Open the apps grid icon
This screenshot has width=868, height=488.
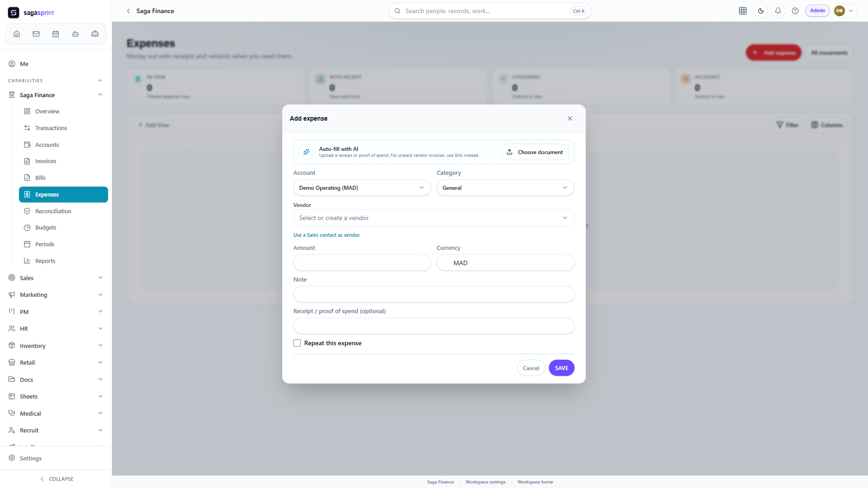pos(743,11)
